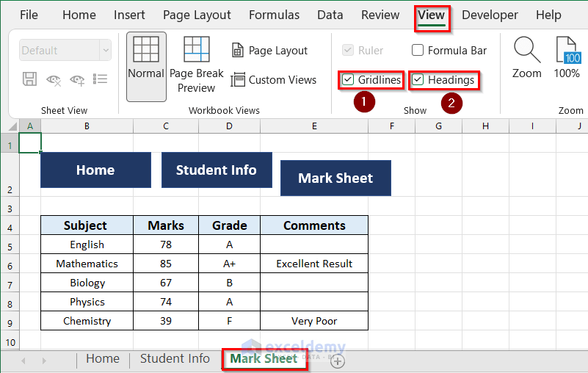Click the disabled Ruler checkbox
Image resolution: width=588 pixels, height=373 pixels.
tap(348, 50)
